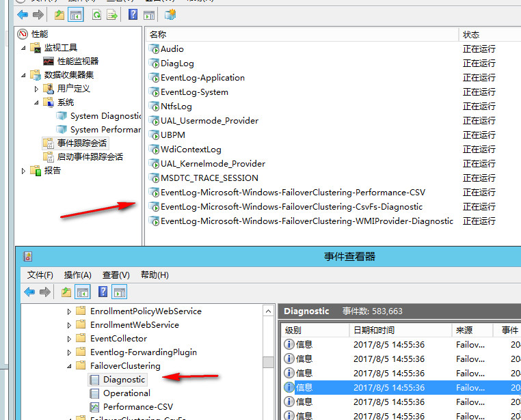Click Forward arrow in 事件查看器 toolbar
The width and height of the screenshot is (521, 420).
pos(45,292)
